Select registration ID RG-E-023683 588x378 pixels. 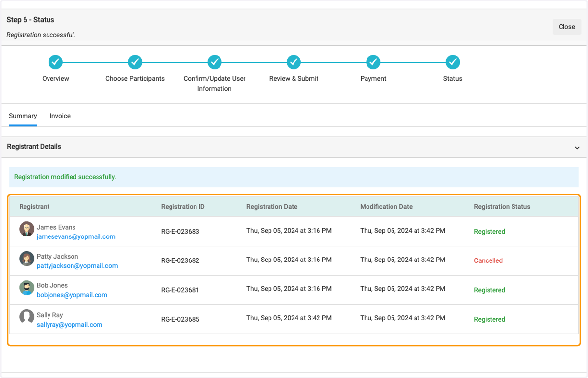[180, 231]
